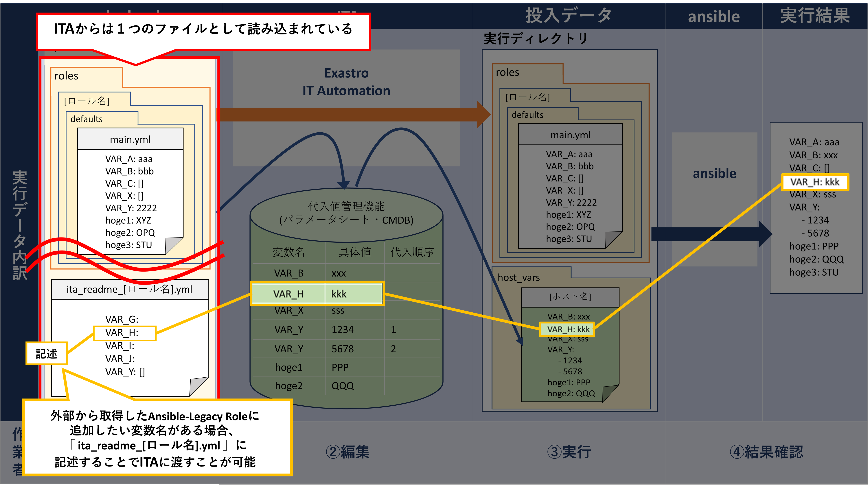868x488 pixels.
Task: Select the highlighted VAR_H cell in the CMDB table
Action: point(288,294)
